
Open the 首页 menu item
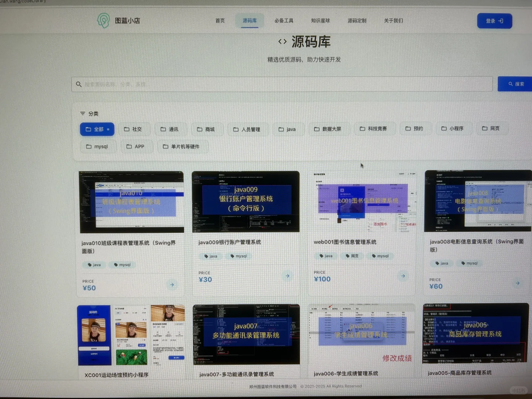[x=219, y=21]
